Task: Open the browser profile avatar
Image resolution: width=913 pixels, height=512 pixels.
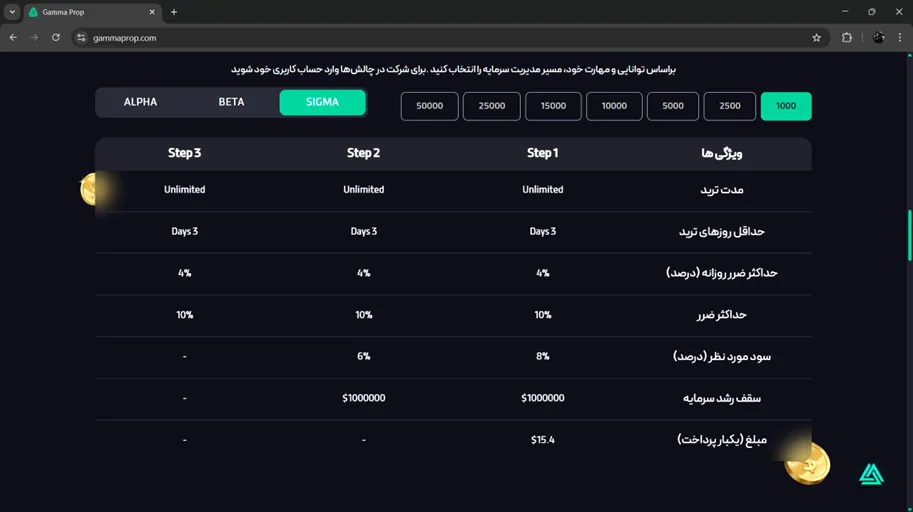Action: point(879,38)
